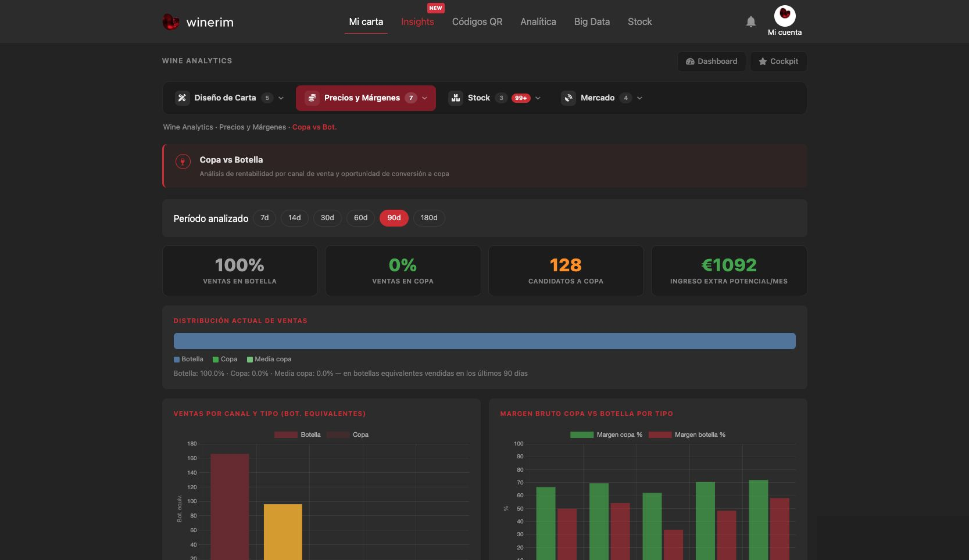Click the winerim grape logo
The height and width of the screenshot is (560, 969).
pyautogui.click(x=170, y=22)
